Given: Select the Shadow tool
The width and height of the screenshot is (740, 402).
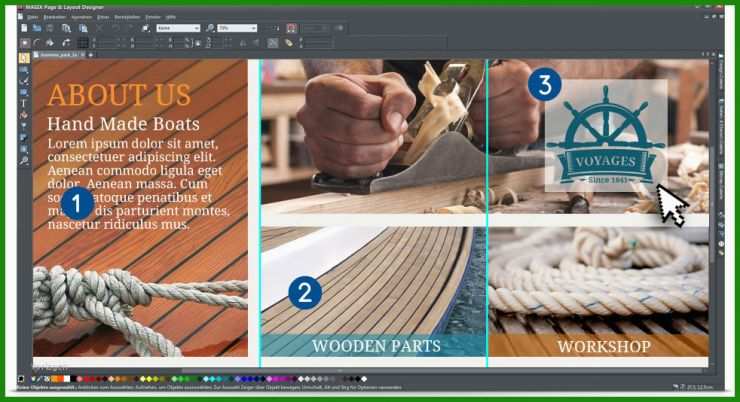Looking at the screenshot, I should pyautogui.click(x=24, y=138).
